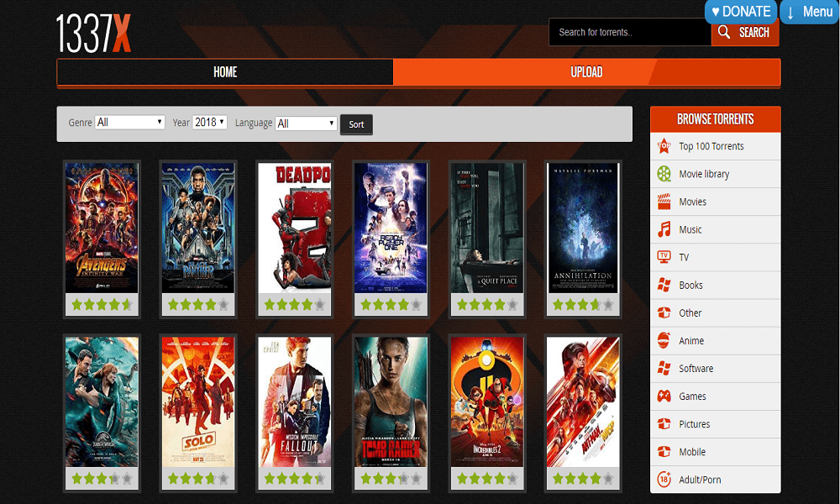The height and width of the screenshot is (504, 840).
Task: Click the Anime ninja face icon
Action: (x=664, y=341)
